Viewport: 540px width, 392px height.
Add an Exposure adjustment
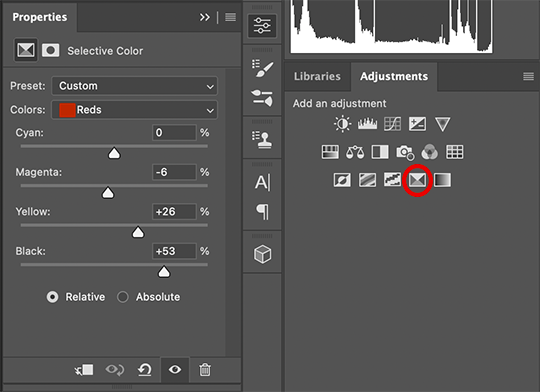pyautogui.click(x=417, y=124)
